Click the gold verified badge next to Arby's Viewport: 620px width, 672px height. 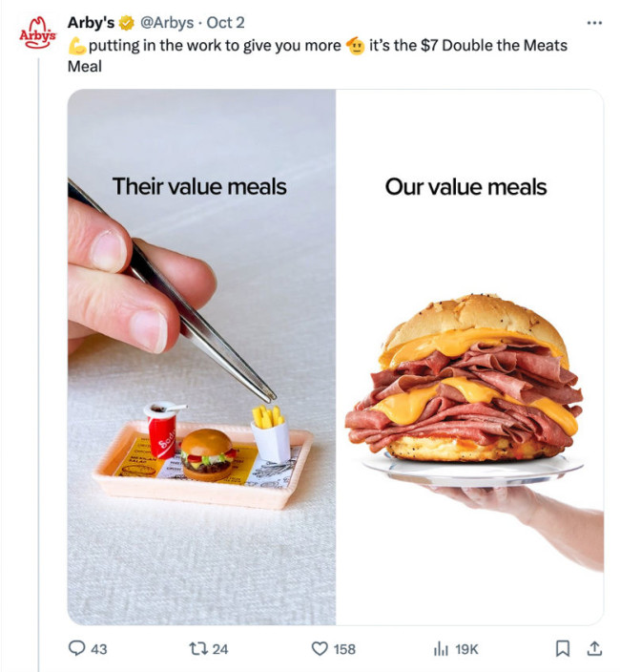tap(126, 23)
